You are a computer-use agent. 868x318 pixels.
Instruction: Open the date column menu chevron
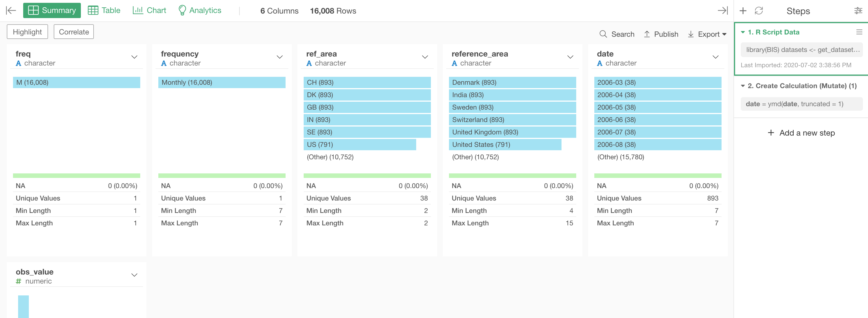(x=715, y=57)
